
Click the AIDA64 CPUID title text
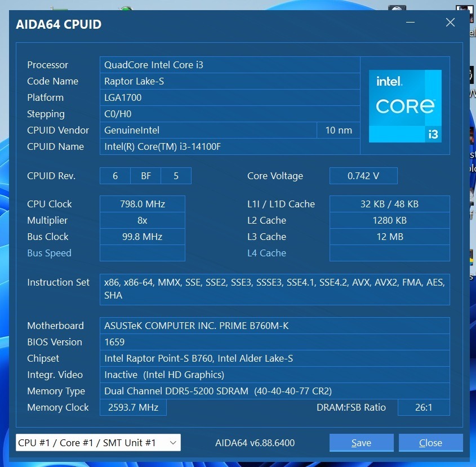(59, 24)
